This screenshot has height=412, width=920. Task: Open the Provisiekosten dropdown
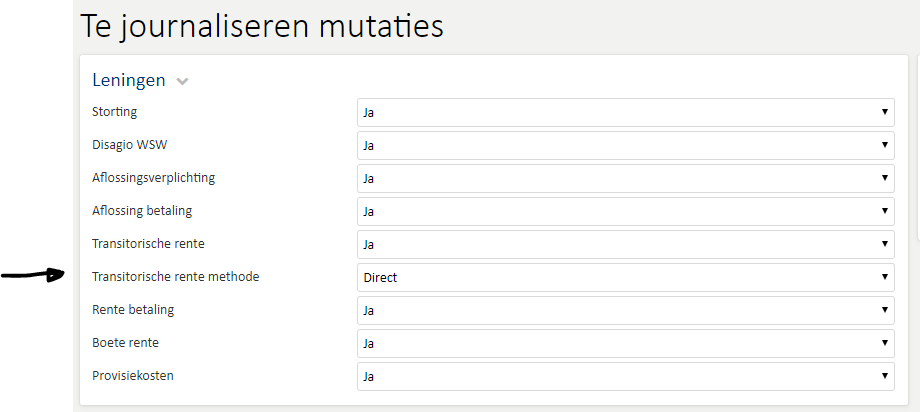tap(625, 376)
